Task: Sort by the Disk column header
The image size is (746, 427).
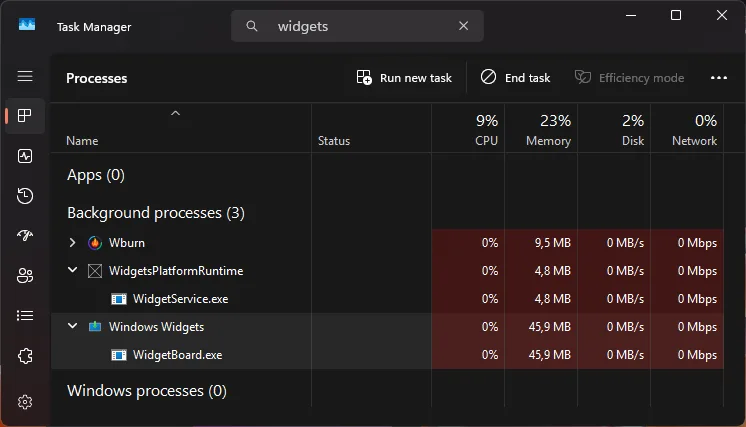Action: pos(614,129)
